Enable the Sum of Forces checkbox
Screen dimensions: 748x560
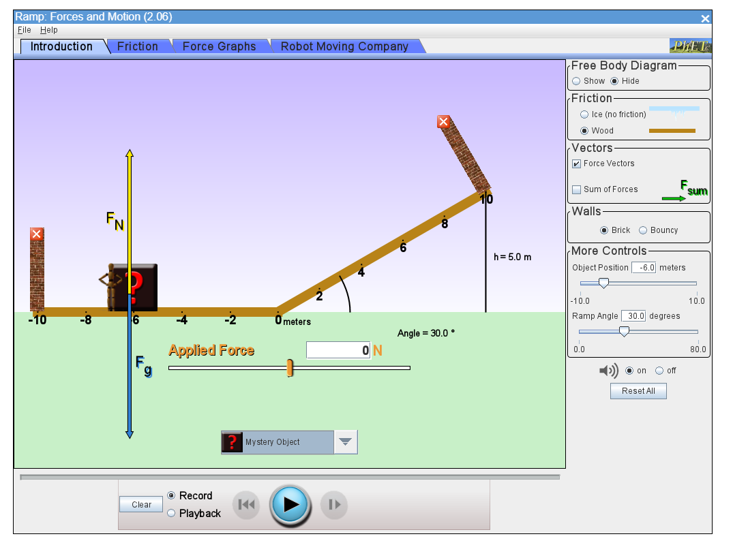pyautogui.click(x=577, y=189)
